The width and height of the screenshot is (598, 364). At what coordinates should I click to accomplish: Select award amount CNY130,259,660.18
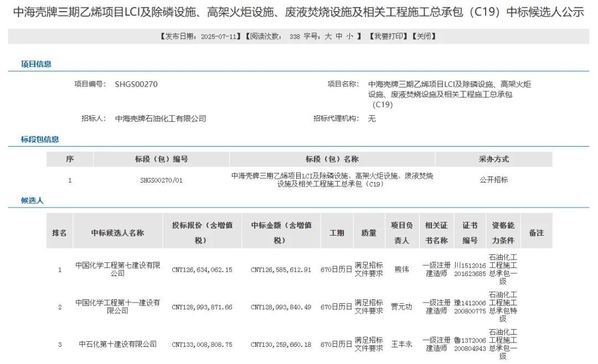[x=281, y=345]
